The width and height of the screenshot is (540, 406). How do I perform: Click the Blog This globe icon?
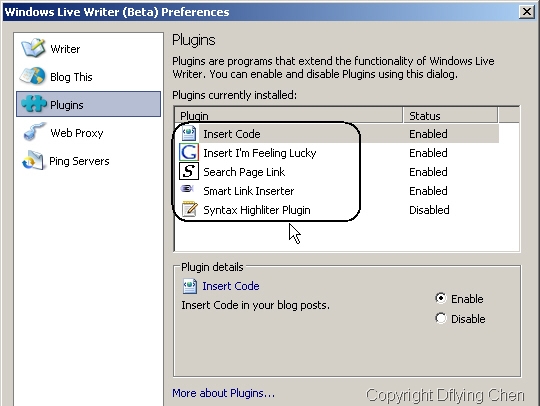tap(32, 76)
